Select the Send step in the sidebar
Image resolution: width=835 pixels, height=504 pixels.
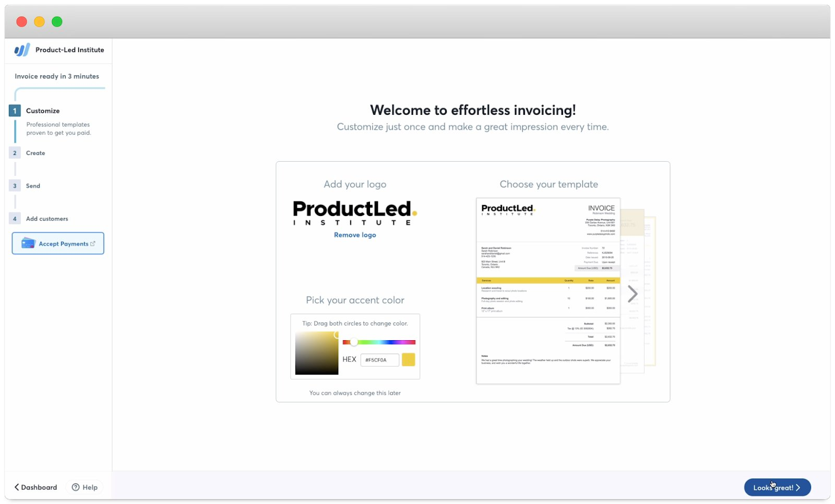[x=33, y=186]
